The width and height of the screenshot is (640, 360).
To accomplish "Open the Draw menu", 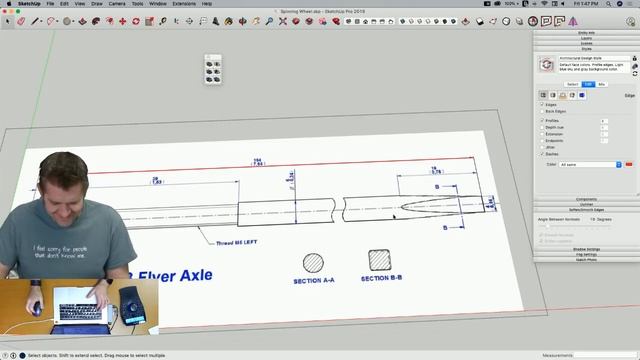I will tap(97, 4).
